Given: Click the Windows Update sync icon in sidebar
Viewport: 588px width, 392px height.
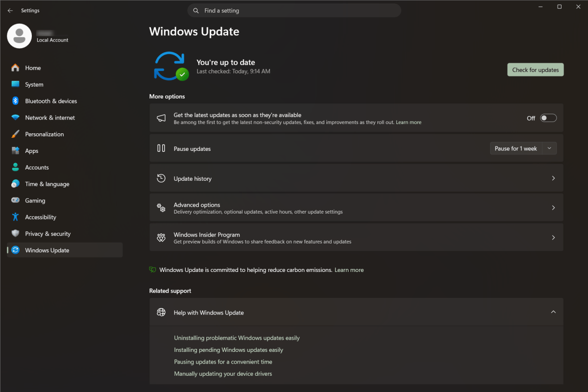Looking at the screenshot, I should pos(15,250).
